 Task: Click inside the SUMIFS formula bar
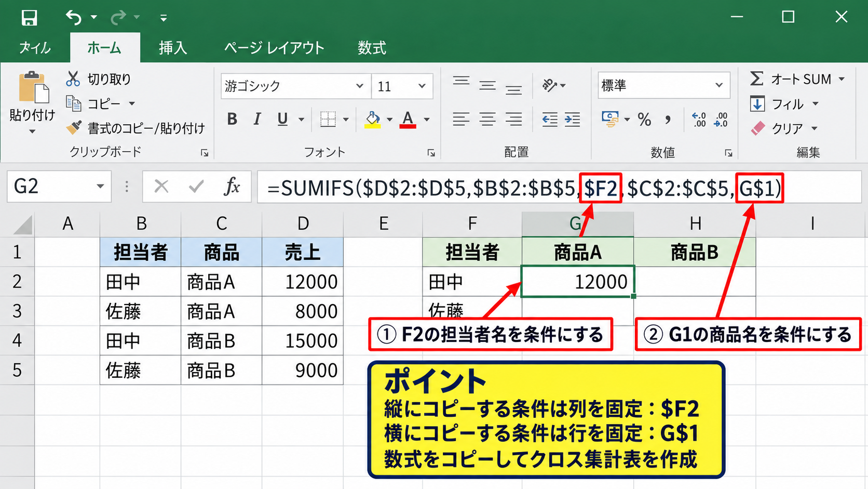point(559,187)
